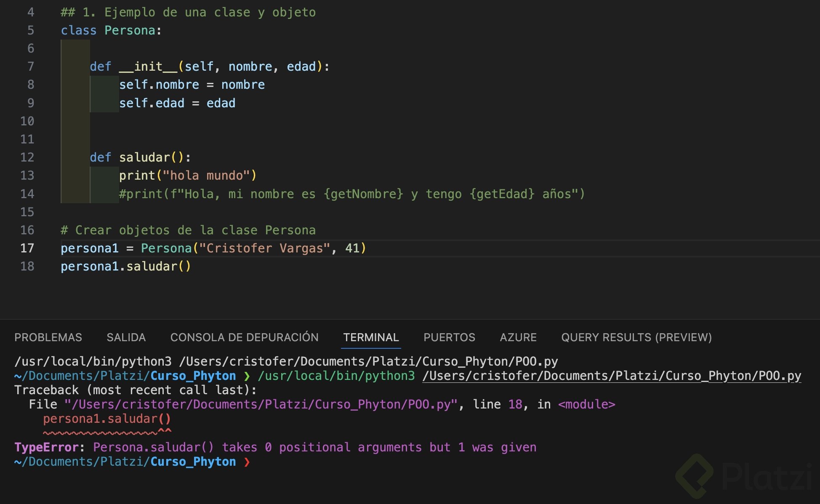820x504 pixels.
Task: Open the PROBLEMAS panel tab
Action: click(48, 337)
